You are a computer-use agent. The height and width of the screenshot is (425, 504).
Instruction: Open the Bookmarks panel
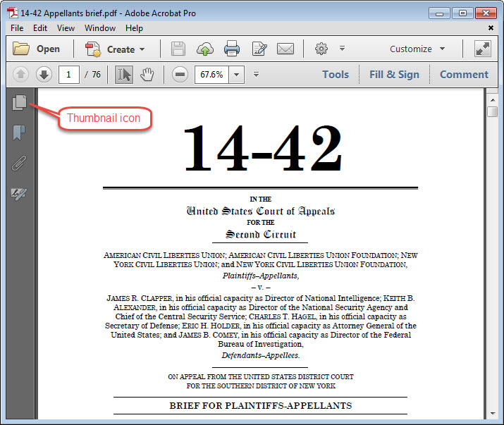tap(20, 133)
